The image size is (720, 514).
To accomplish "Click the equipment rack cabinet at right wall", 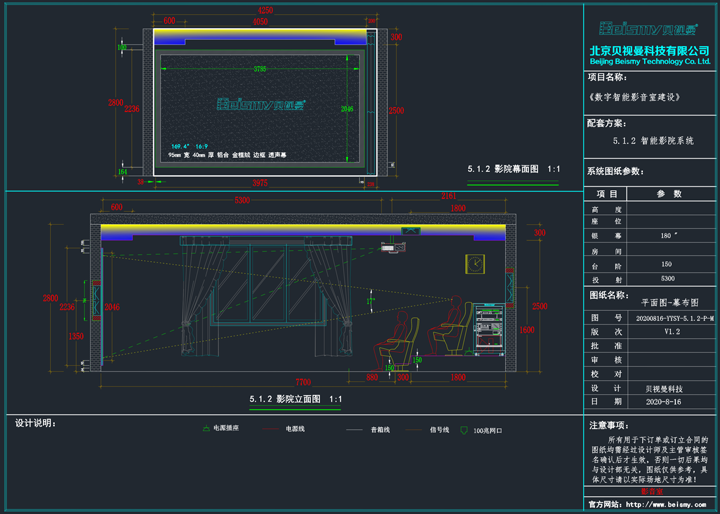I will click(489, 328).
